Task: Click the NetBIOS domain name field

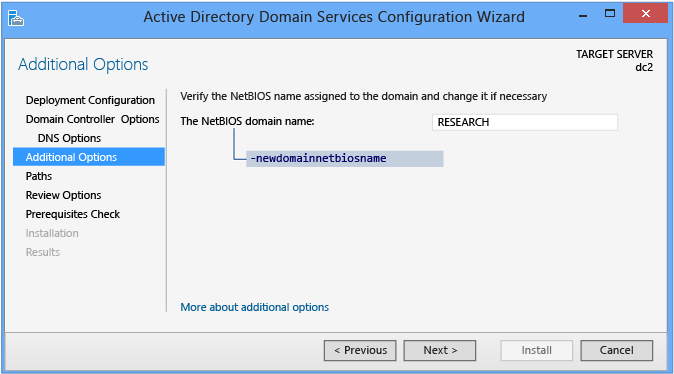Action: pos(525,123)
